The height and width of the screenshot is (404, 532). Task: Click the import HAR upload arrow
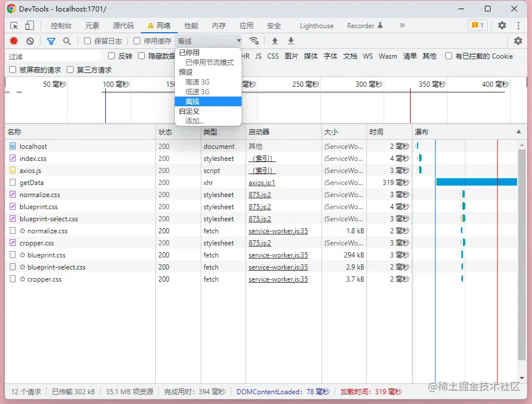click(x=275, y=41)
